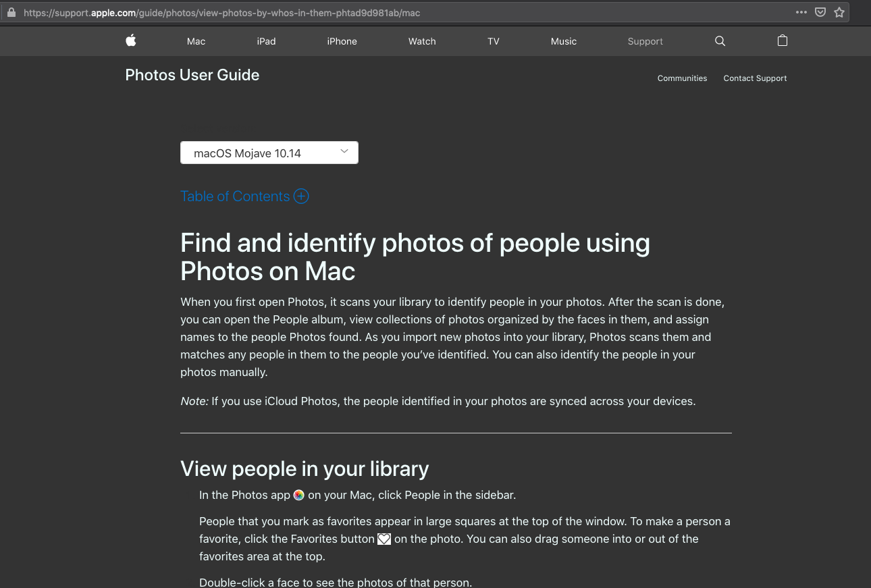The height and width of the screenshot is (588, 871).
Task: Click the shield protection icon in the toolbar
Action: coord(820,12)
